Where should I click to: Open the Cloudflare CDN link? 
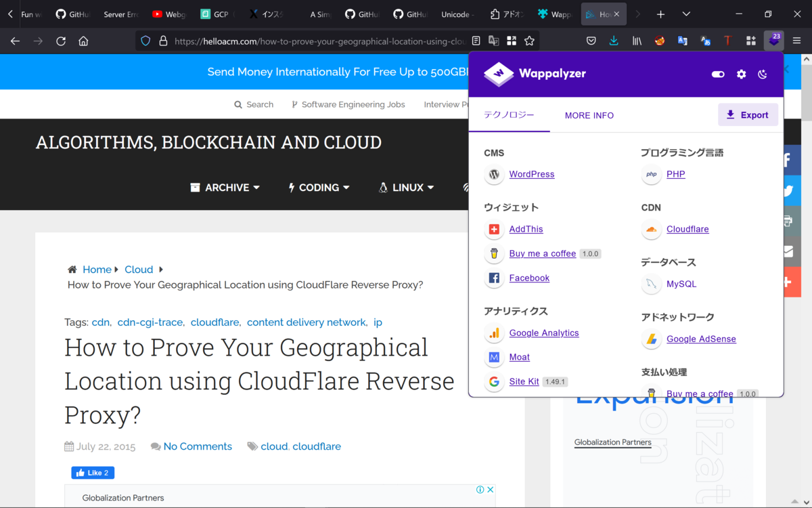tap(687, 229)
